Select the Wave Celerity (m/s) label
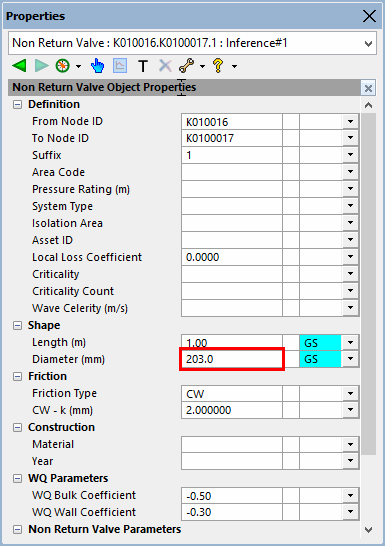 pos(80,309)
